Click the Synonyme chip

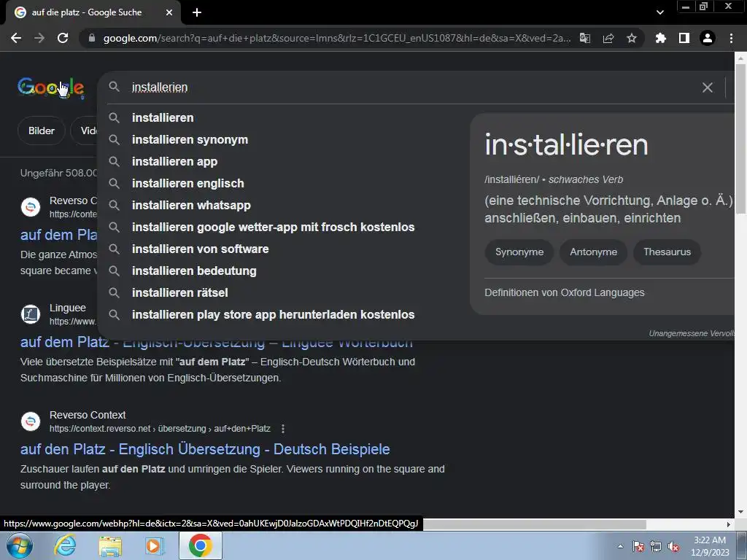coord(519,252)
